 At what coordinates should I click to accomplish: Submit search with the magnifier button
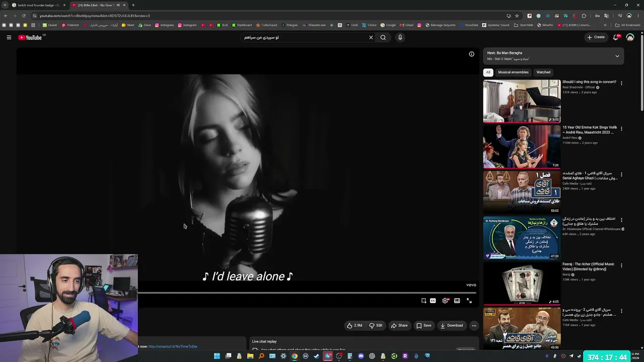[383, 37]
